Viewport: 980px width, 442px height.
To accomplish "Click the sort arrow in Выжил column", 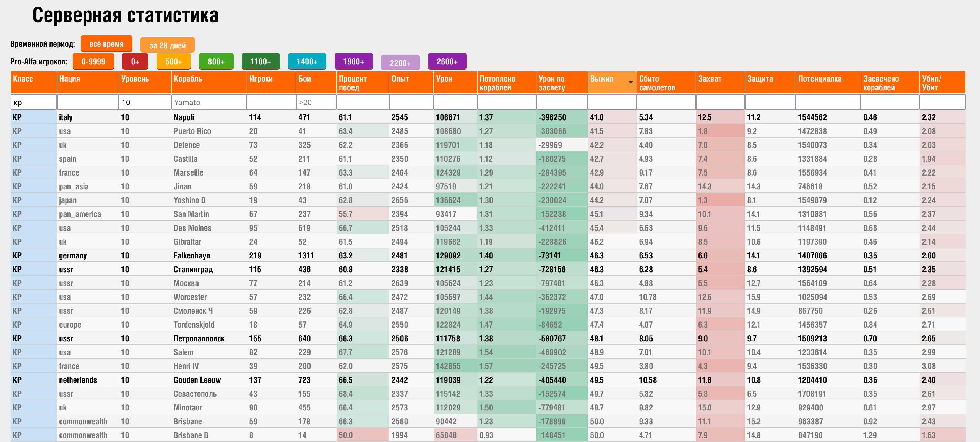I will (x=630, y=83).
